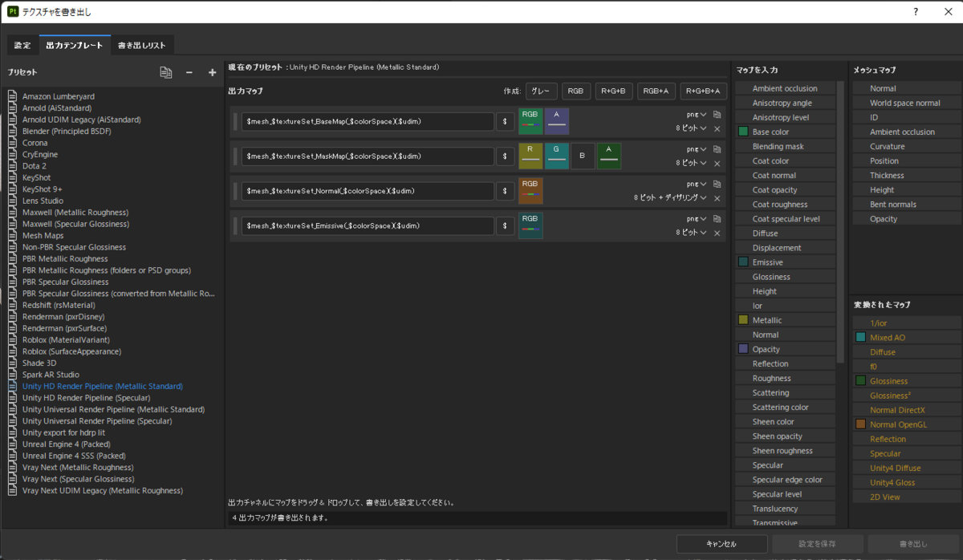Create an RGB+A output map

pos(656,91)
